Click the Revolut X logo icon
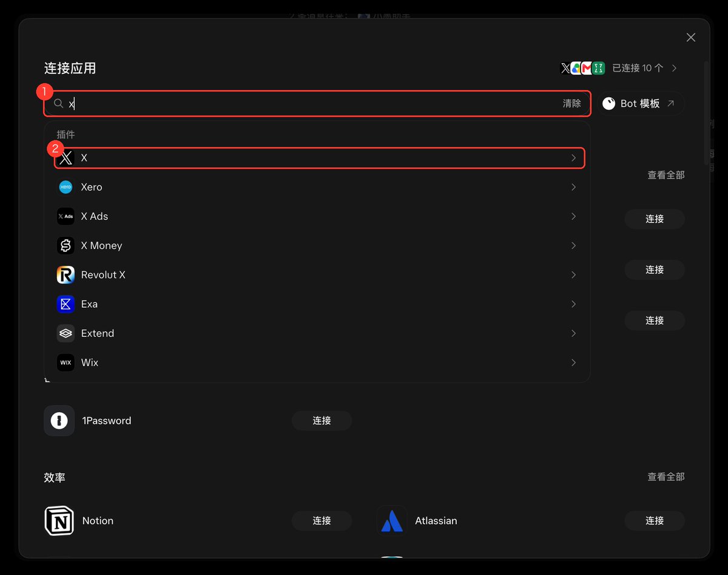Viewport: 728px width, 575px height. 66,274
